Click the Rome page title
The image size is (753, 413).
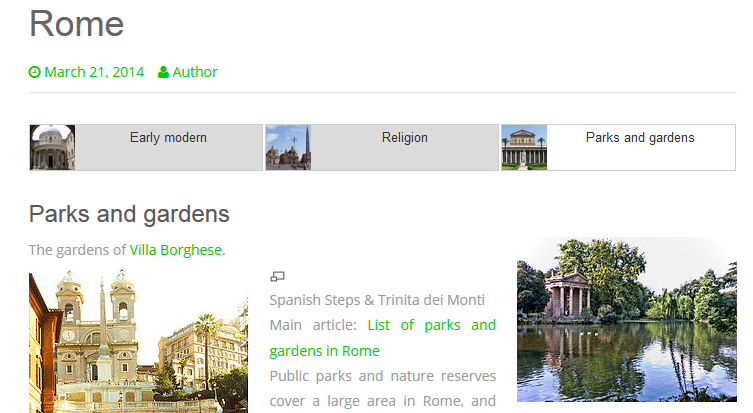(x=76, y=24)
